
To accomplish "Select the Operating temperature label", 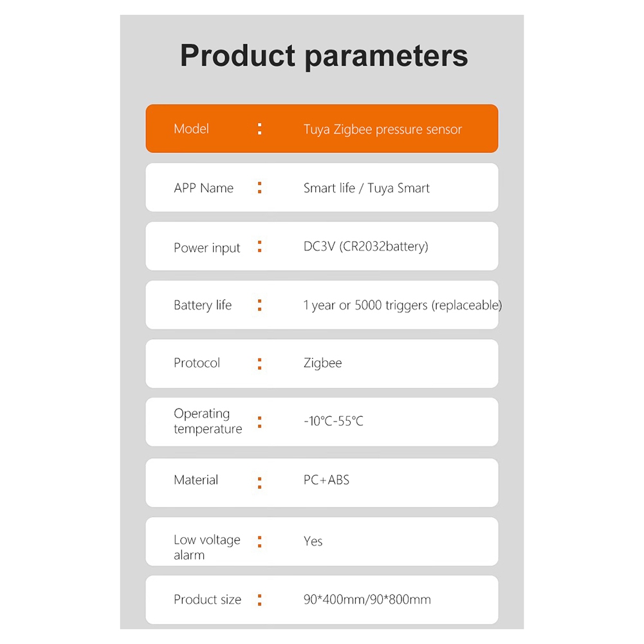I will click(207, 421).
